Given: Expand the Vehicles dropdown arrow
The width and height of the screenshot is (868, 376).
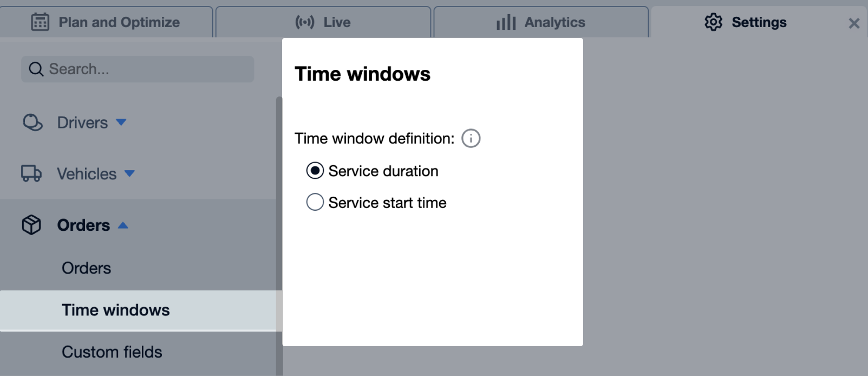Looking at the screenshot, I should 129,174.
